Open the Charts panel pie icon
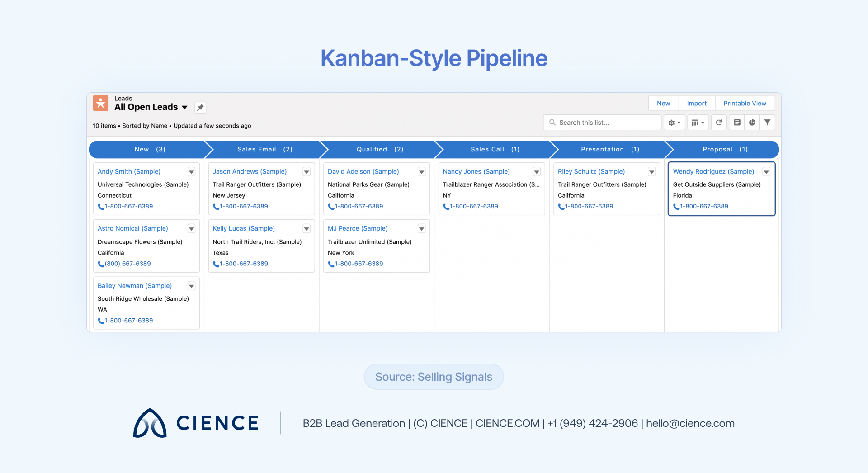Image resolution: width=868 pixels, height=473 pixels. pyautogui.click(x=752, y=122)
